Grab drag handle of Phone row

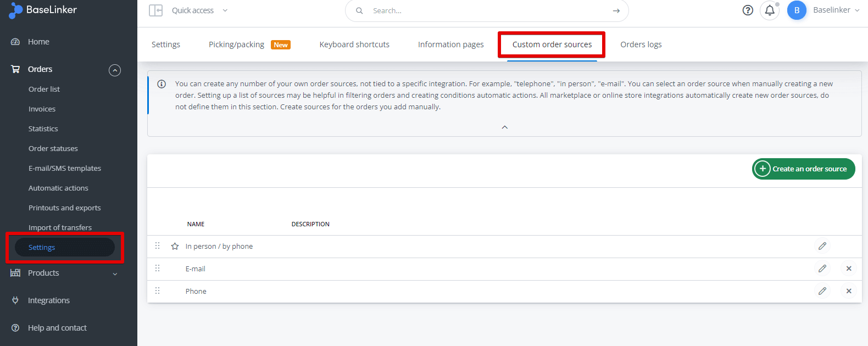pyautogui.click(x=158, y=291)
